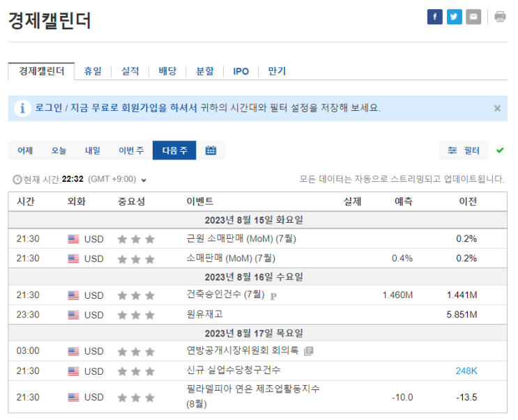Switch to the 휴일 tab
Viewport: 518px width, 420px height.
(x=93, y=71)
